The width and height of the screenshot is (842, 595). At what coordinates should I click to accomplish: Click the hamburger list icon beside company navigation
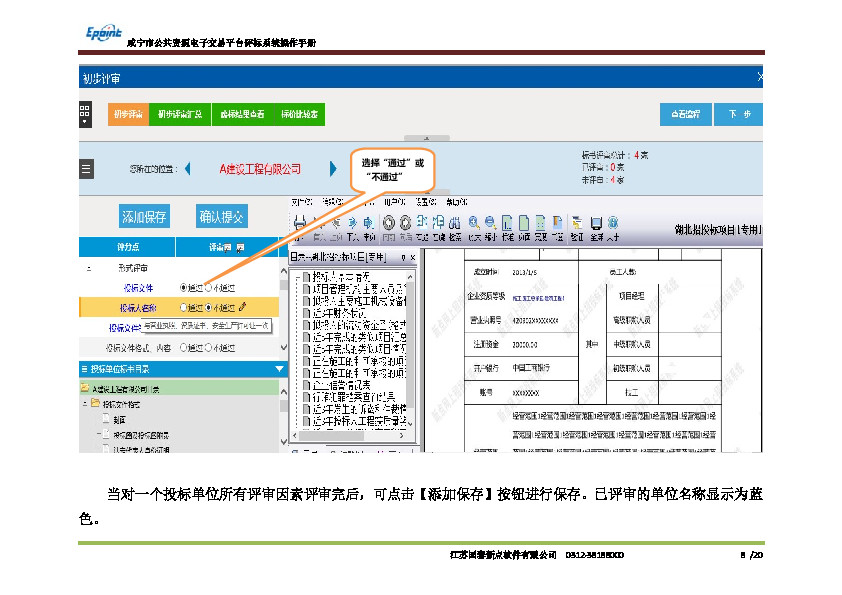point(86,169)
